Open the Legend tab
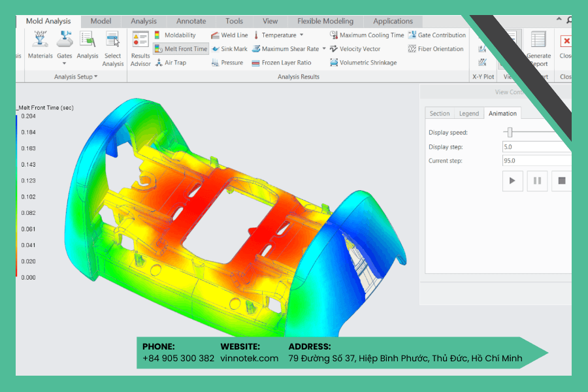 (469, 113)
